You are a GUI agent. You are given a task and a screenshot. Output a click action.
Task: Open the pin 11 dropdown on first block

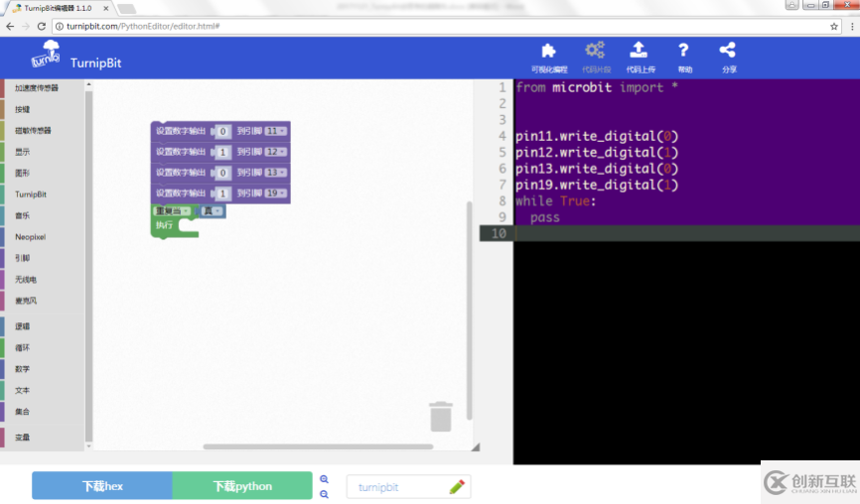coord(275,131)
